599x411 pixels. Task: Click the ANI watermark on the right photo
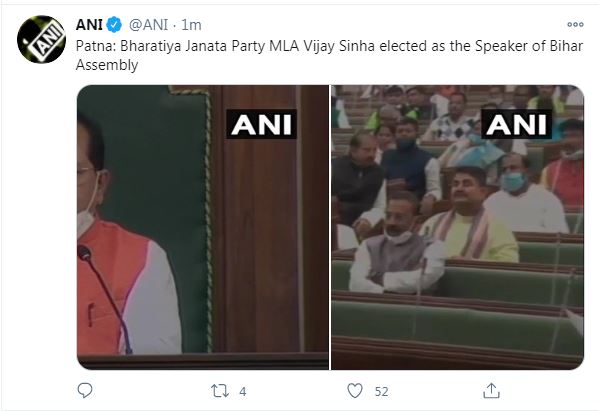(516, 124)
